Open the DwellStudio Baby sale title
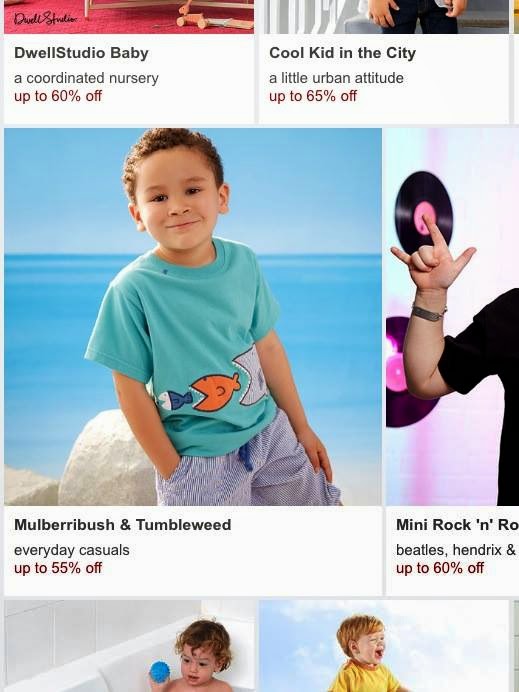This screenshot has width=519, height=692. click(x=81, y=53)
